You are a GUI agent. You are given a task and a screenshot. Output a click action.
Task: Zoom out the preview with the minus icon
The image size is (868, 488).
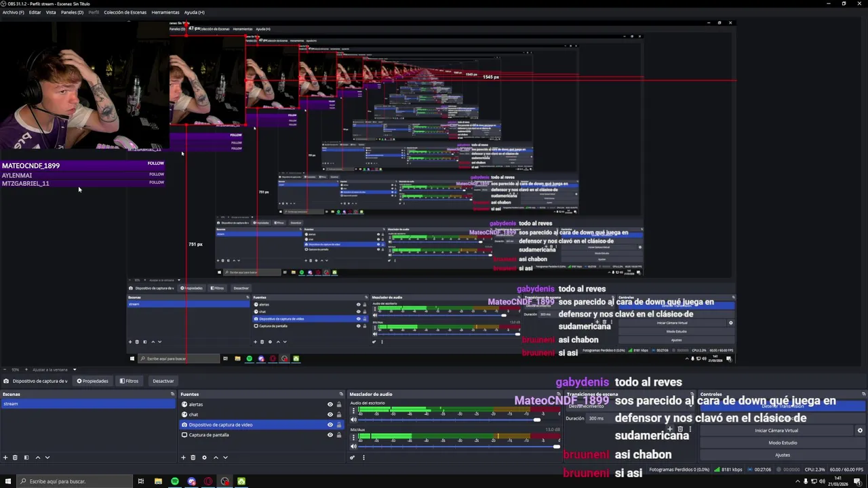[x=4, y=369]
